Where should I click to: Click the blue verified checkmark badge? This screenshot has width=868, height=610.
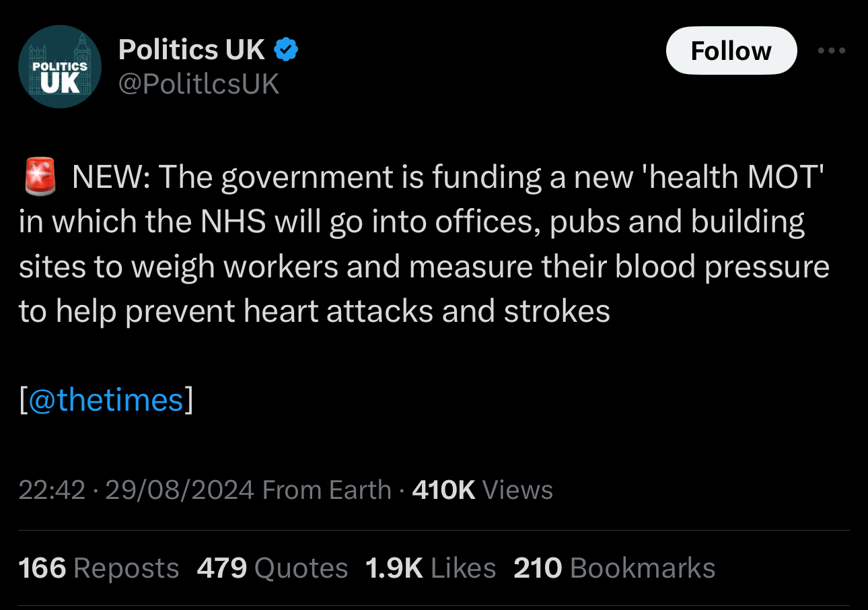[x=287, y=49]
